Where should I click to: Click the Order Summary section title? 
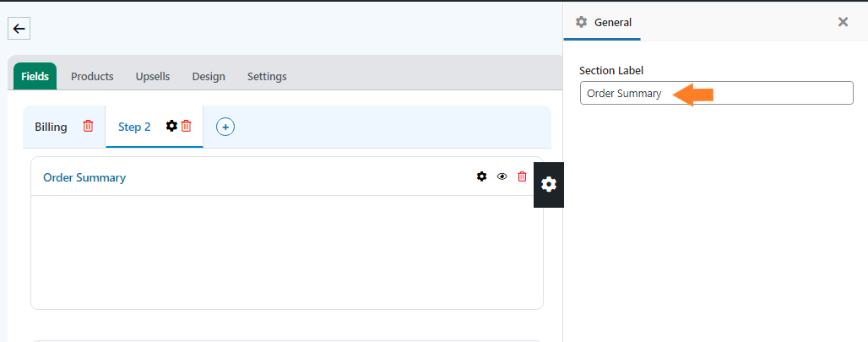[84, 177]
